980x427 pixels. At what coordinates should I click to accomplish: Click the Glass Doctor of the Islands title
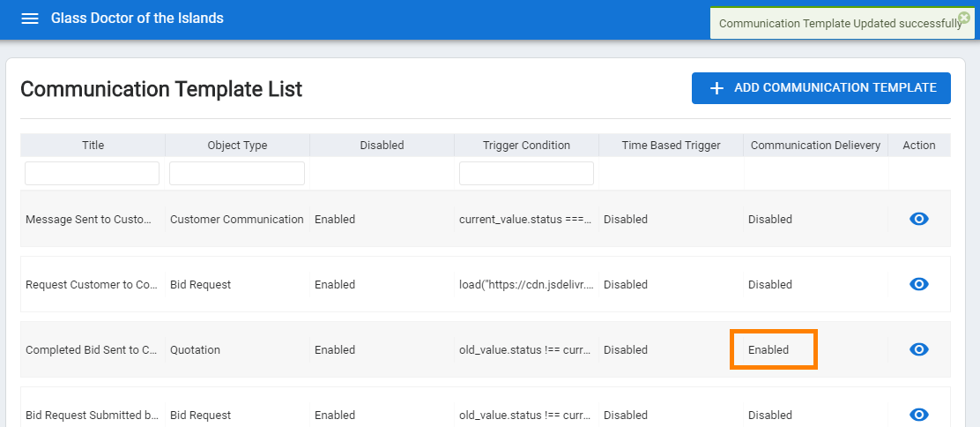point(137,19)
